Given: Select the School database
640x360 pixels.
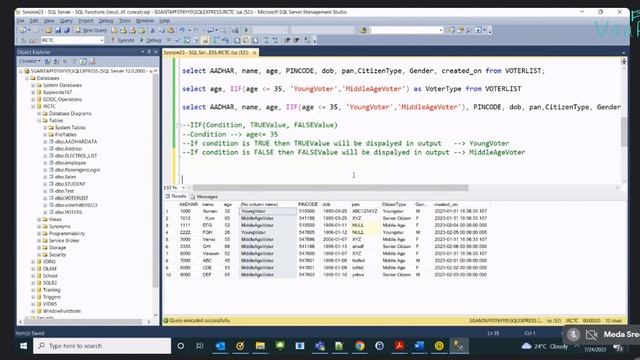Looking at the screenshot, I should click(x=50, y=276).
